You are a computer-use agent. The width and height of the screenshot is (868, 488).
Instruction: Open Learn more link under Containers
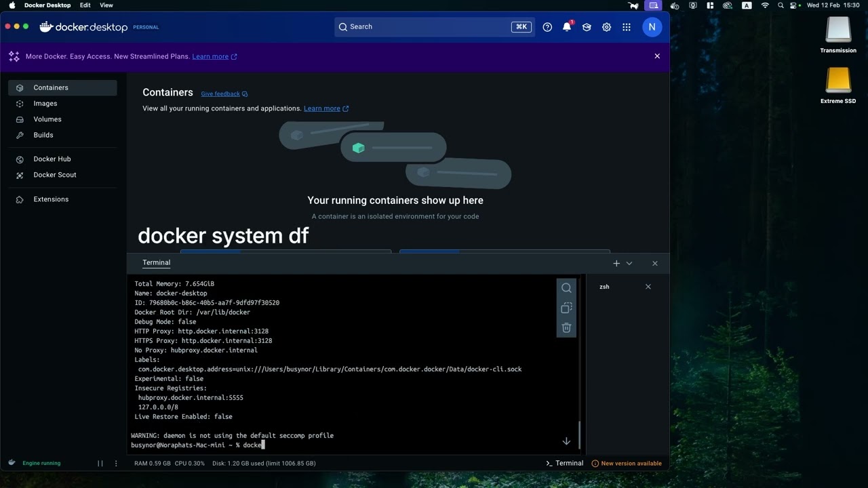[326, 108]
